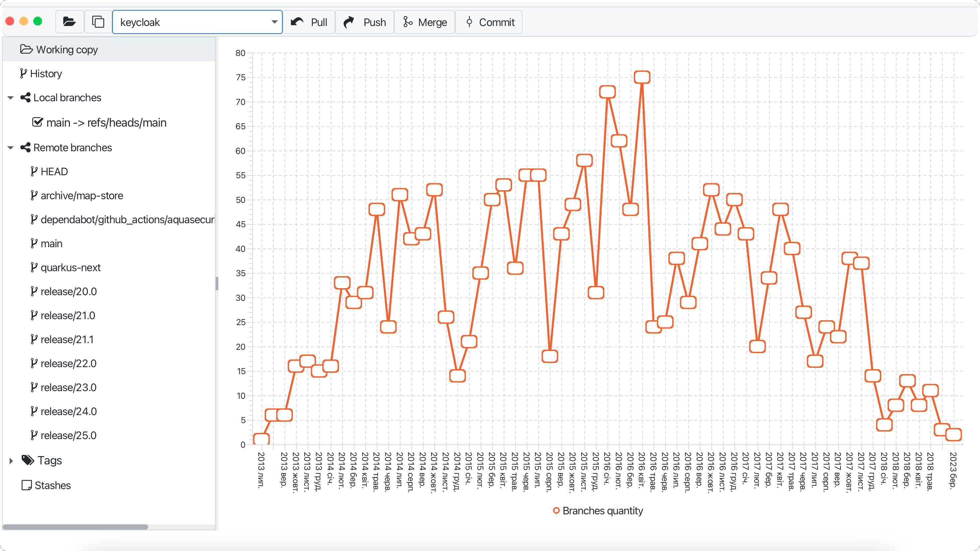Click the Working copy folder icon
This screenshot has width=980, height=551.
point(26,49)
